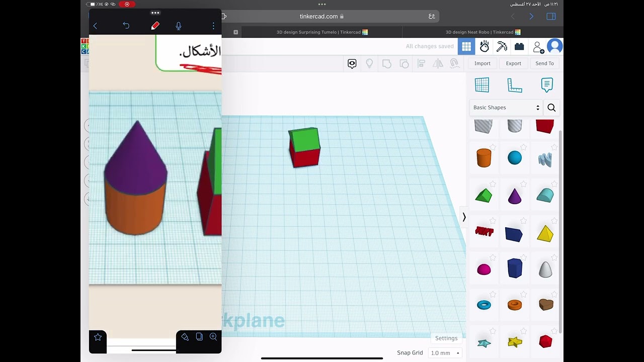Open Bricks mode icon
Viewport: 644px width, 362px height.
(519, 46)
